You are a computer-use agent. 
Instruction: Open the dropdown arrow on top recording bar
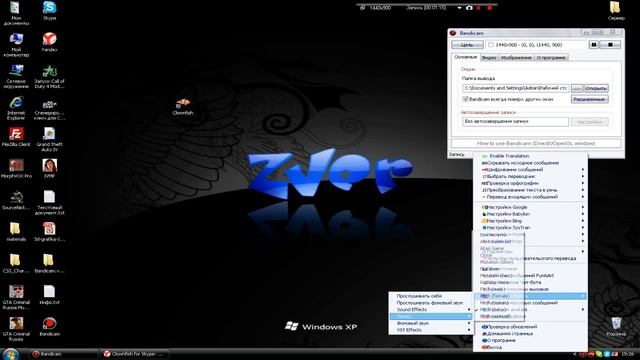459,8
